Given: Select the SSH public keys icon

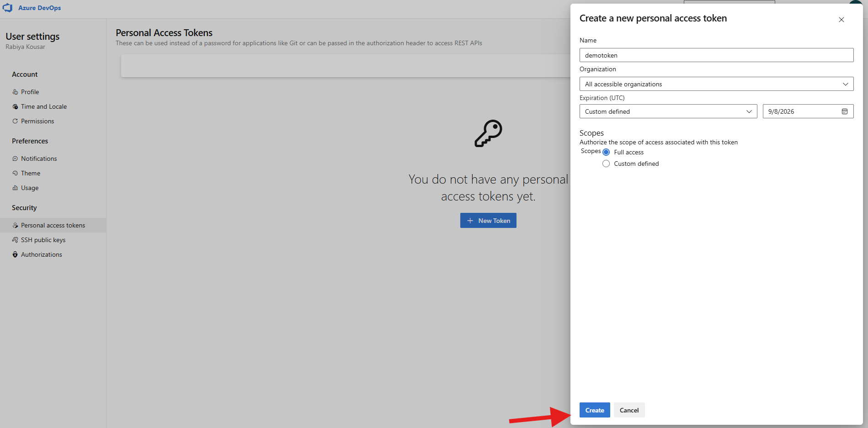Looking at the screenshot, I should pos(15,239).
